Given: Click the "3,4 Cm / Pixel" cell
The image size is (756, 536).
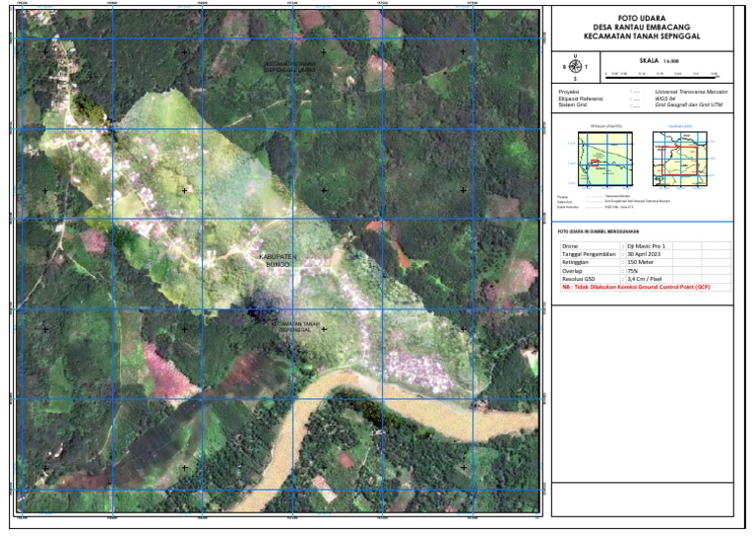Looking at the screenshot, I should 644,279.
